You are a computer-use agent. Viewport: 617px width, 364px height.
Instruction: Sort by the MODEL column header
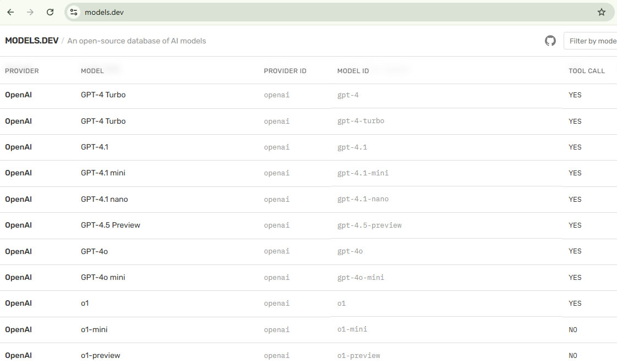tap(92, 71)
